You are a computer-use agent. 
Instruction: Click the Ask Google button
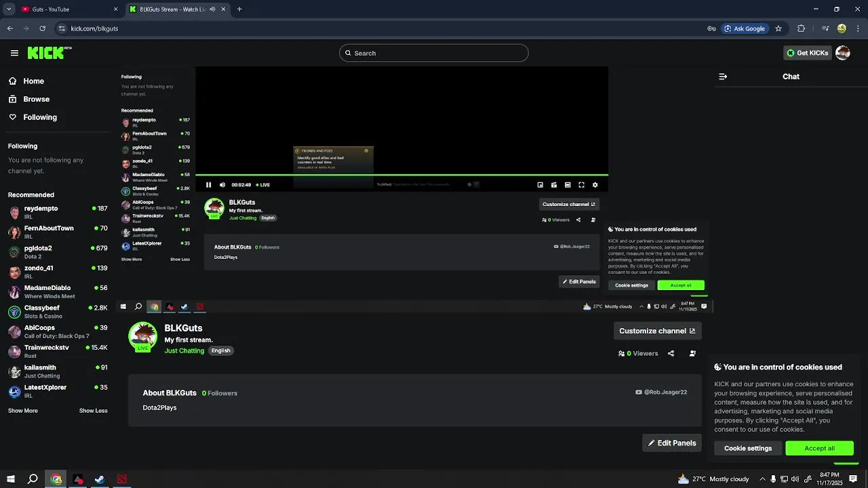[x=744, y=28]
